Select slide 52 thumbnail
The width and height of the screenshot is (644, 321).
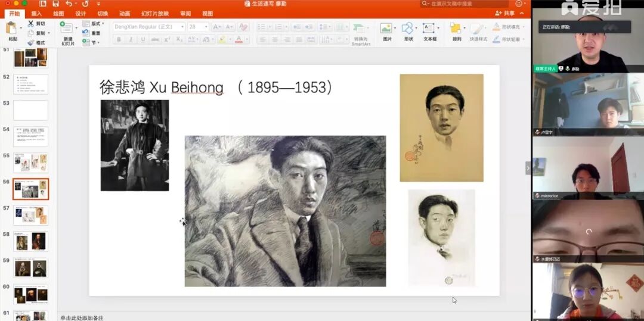(x=31, y=84)
